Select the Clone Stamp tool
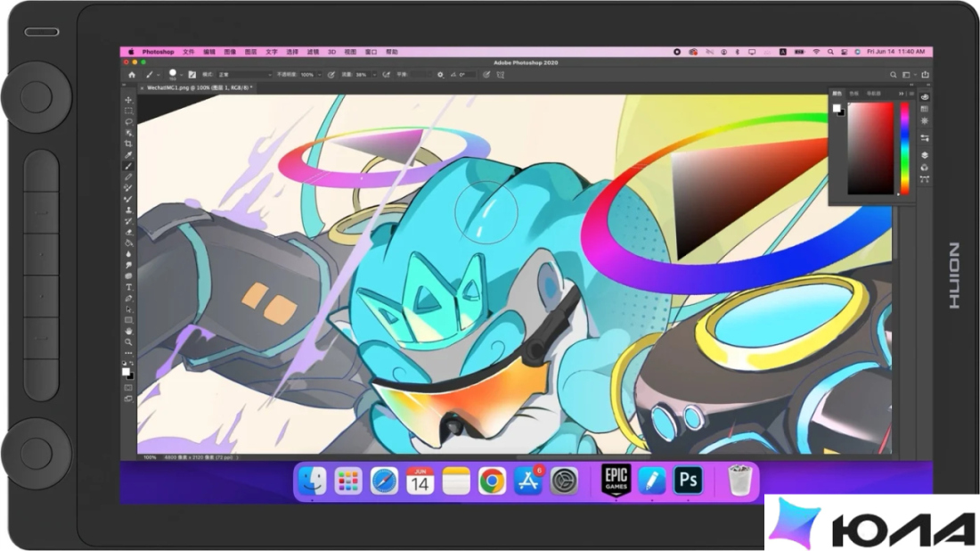Screen dimensions: 980x551 click(x=129, y=210)
